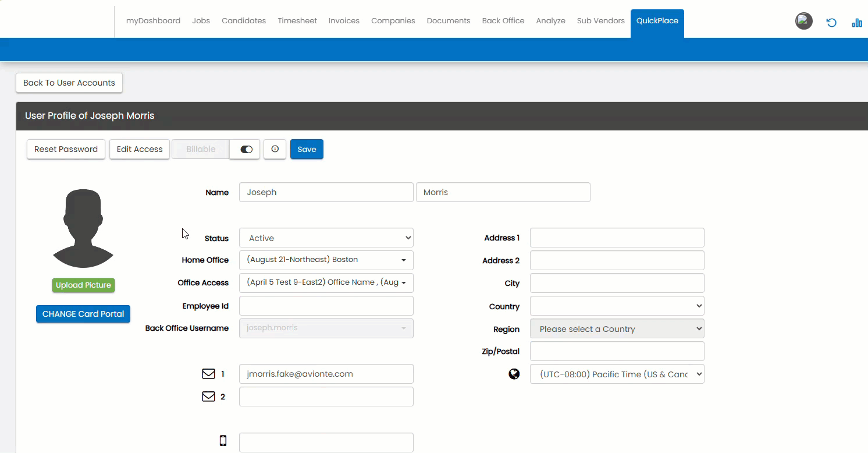The height and width of the screenshot is (453, 868).
Task: Click the Reset Password button
Action: [66, 149]
